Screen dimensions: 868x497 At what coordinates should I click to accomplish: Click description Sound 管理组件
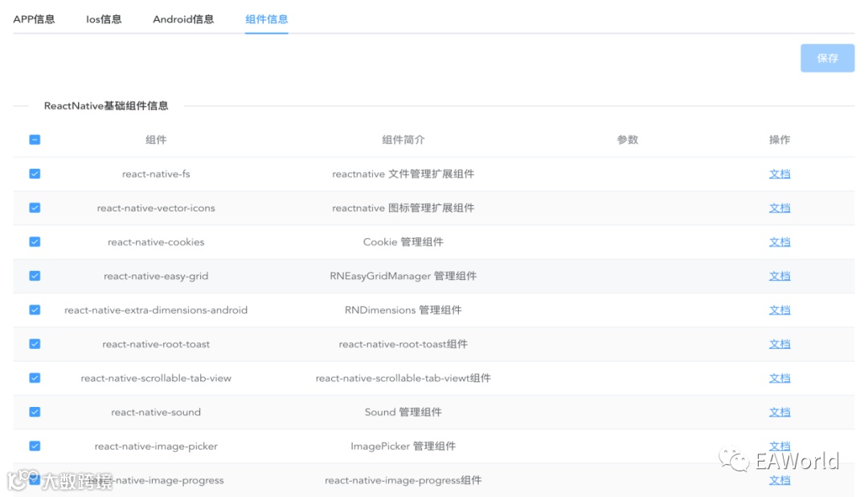(403, 413)
